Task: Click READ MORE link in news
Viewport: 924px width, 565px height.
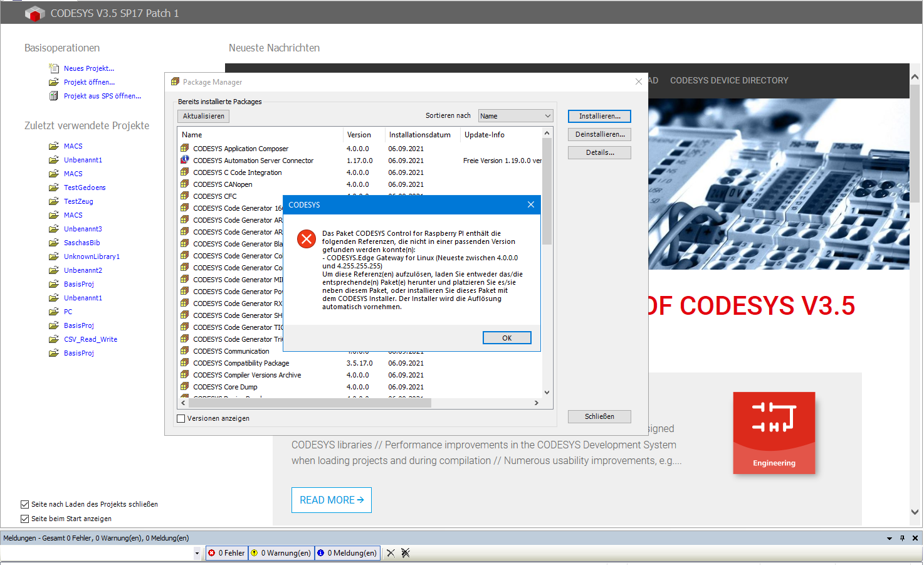Action: pos(332,500)
